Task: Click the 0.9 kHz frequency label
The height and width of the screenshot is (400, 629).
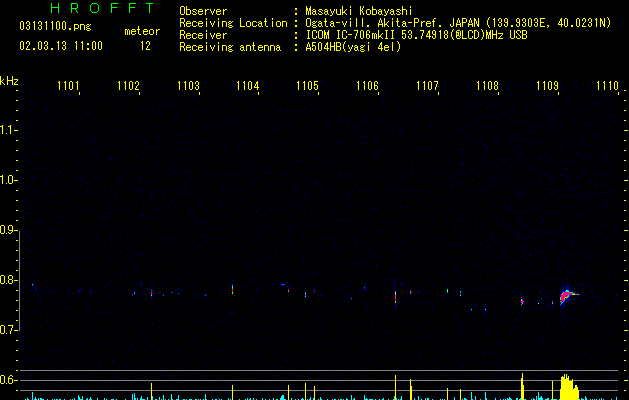Action: (8, 230)
